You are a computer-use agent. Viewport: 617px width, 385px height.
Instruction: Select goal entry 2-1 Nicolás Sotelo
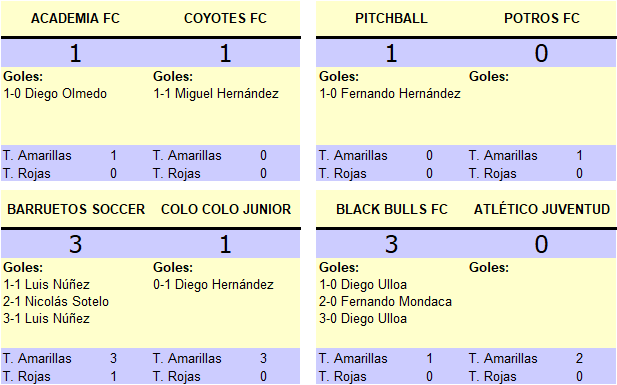click(x=56, y=302)
